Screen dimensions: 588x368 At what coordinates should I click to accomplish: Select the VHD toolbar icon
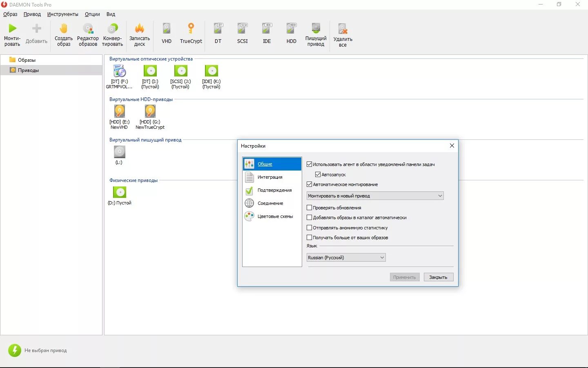(167, 28)
